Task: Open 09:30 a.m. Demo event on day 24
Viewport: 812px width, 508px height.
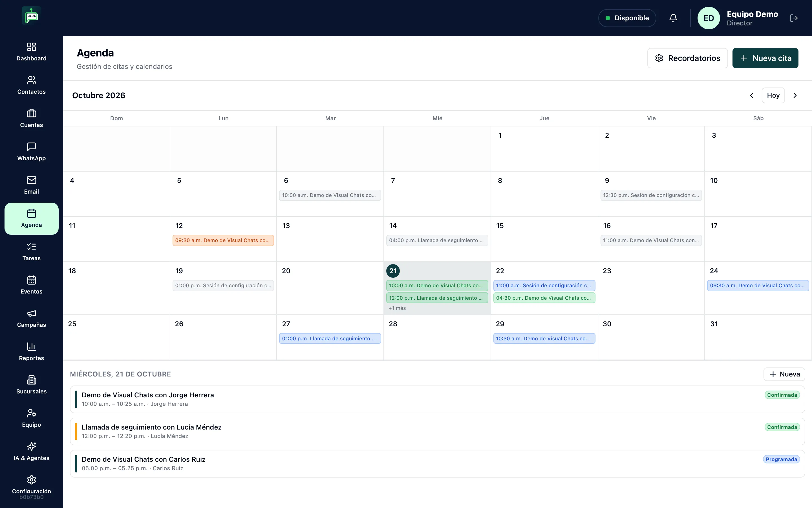Action: (758, 286)
